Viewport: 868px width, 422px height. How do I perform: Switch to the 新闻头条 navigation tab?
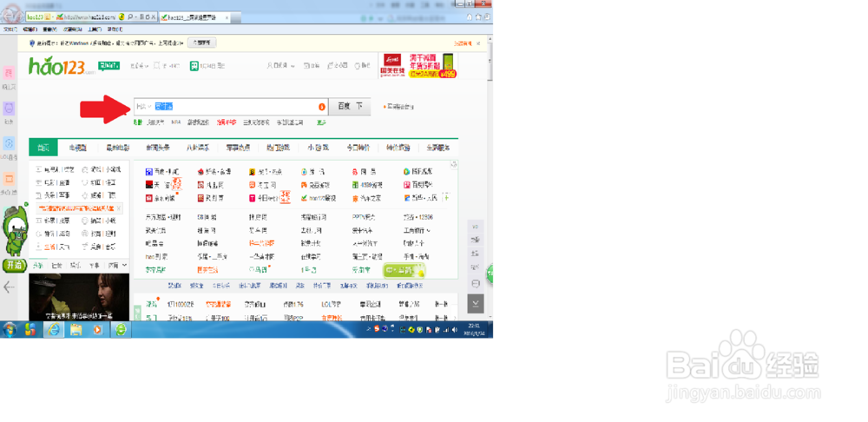pos(158,148)
